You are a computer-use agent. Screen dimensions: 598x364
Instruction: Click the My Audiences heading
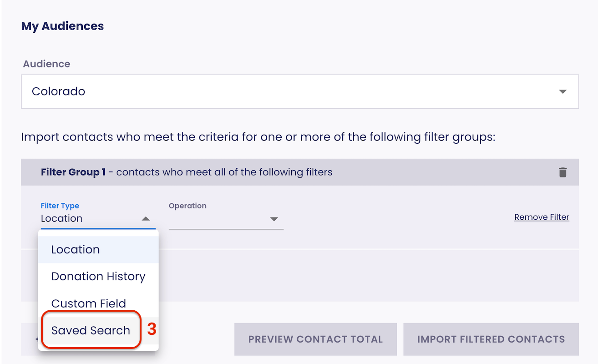coord(63,26)
